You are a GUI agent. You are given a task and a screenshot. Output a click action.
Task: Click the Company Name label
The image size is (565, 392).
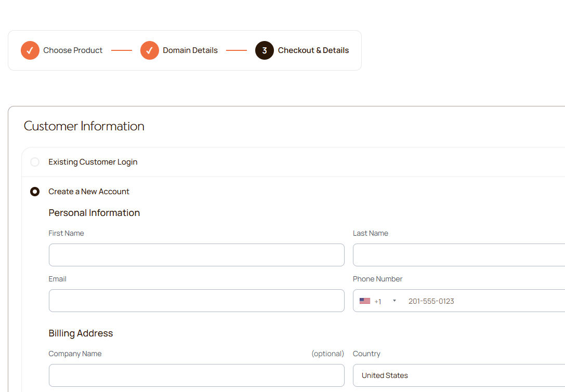point(75,354)
